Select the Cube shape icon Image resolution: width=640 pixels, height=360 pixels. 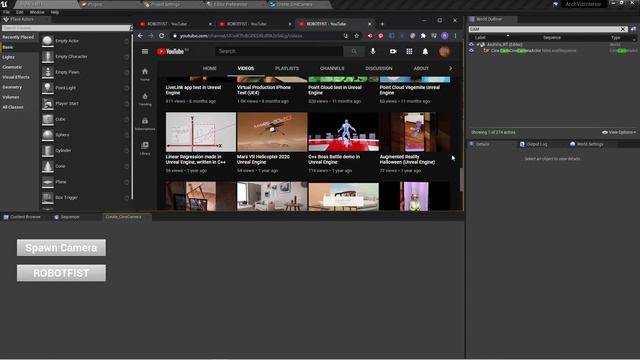tap(48, 119)
